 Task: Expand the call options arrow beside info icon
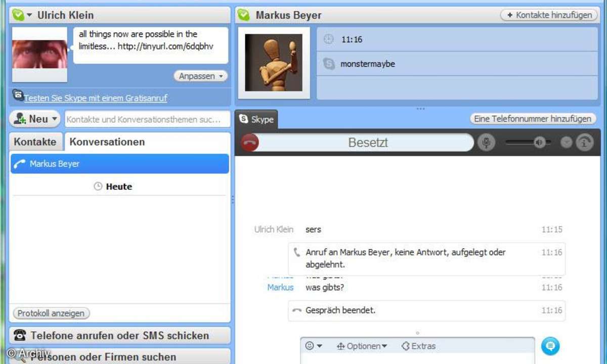pos(567,143)
